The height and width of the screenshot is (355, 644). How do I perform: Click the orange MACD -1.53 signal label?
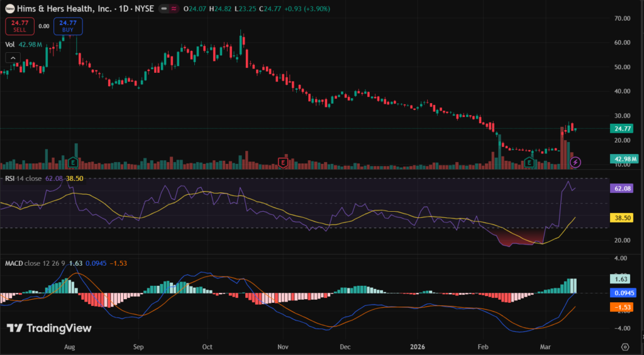click(x=622, y=307)
